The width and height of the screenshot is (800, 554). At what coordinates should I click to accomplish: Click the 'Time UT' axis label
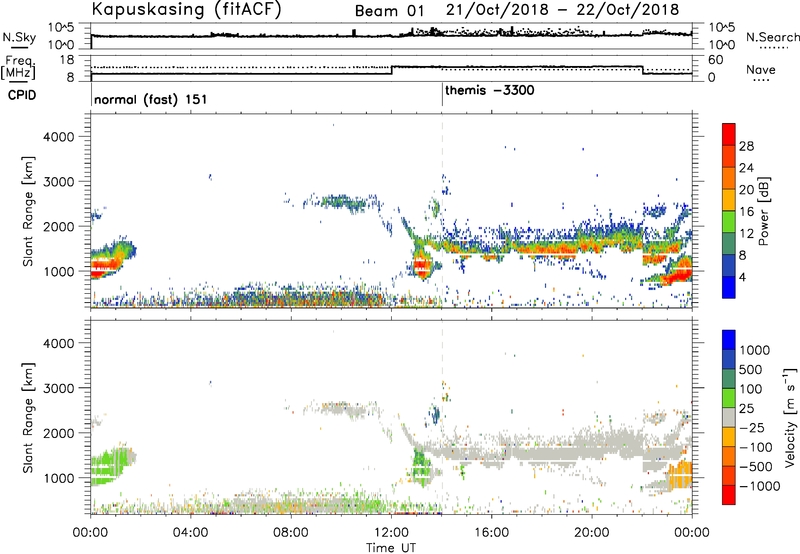click(391, 548)
